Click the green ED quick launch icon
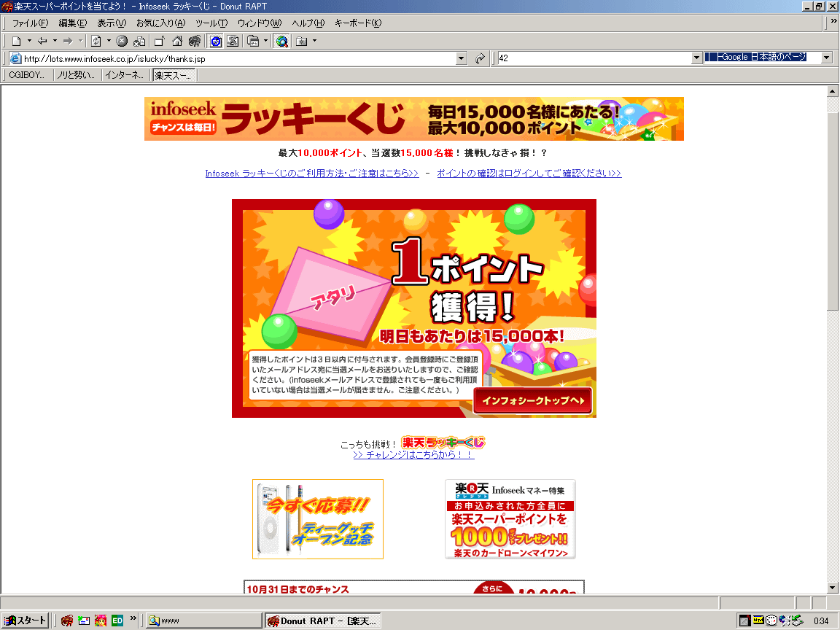 117,621
